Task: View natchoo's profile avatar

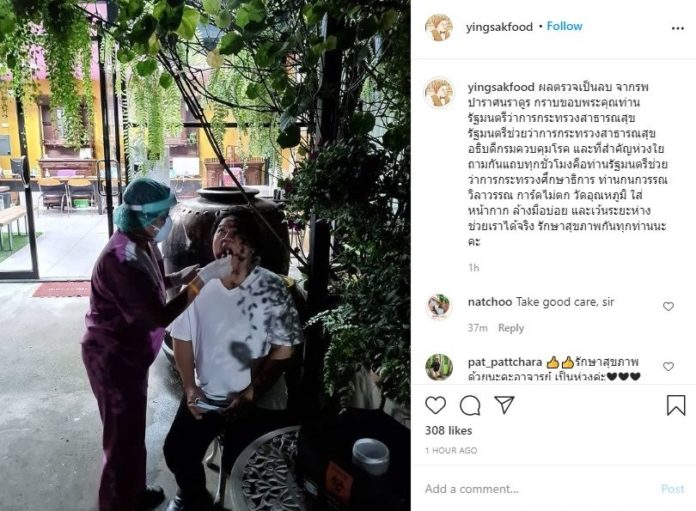Action: pos(439,306)
